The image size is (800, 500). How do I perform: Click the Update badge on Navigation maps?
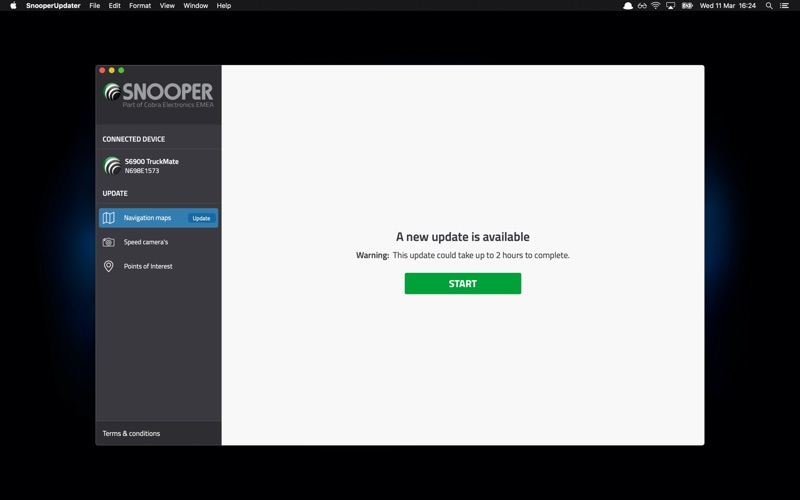click(x=201, y=218)
